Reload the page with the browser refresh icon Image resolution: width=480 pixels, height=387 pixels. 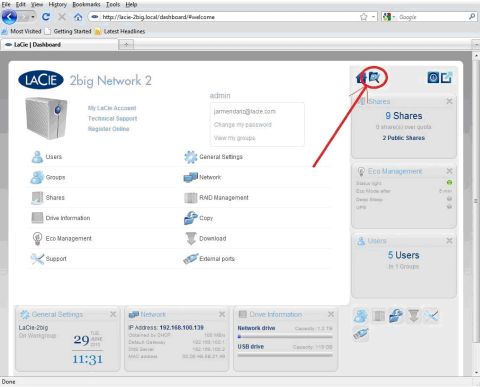46,17
